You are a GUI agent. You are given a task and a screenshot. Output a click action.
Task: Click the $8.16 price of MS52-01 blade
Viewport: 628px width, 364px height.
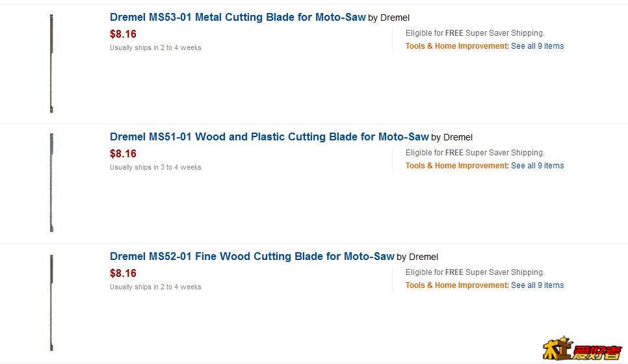(x=123, y=274)
